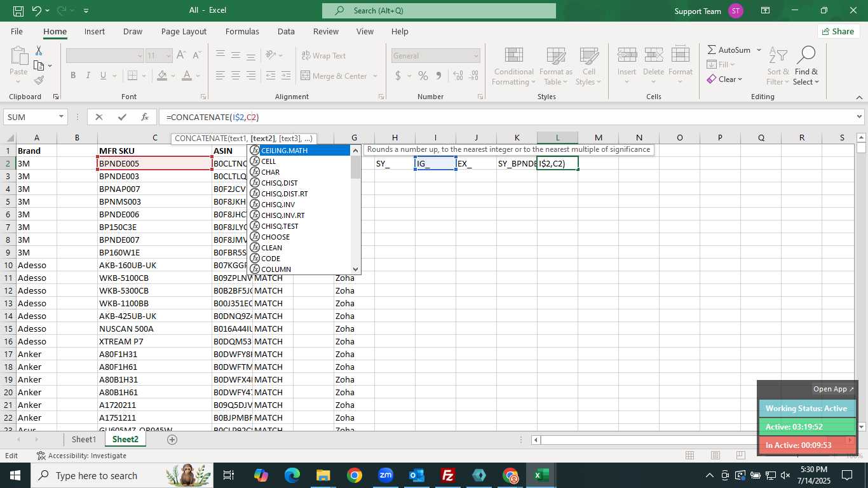Open FileZilla from the taskbar
The image size is (868, 488).
click(x=448, y=475)
